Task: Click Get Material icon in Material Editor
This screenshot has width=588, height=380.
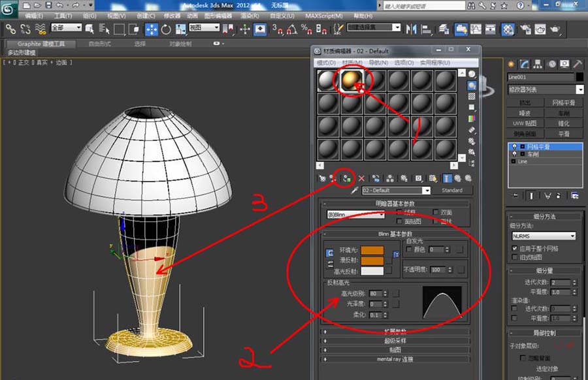Action: pyautogui.click(x=322, y=178)
